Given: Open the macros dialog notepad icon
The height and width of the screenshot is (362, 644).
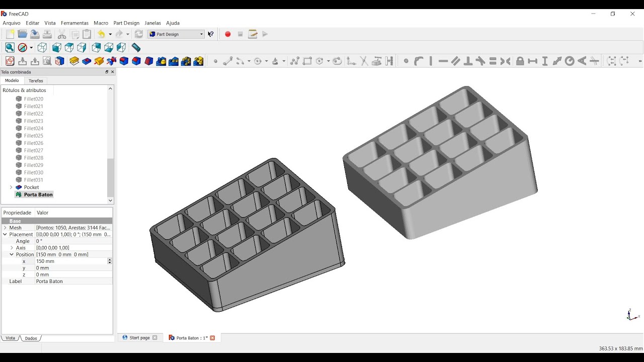Looking at the screenshot, I should (253, 34).
